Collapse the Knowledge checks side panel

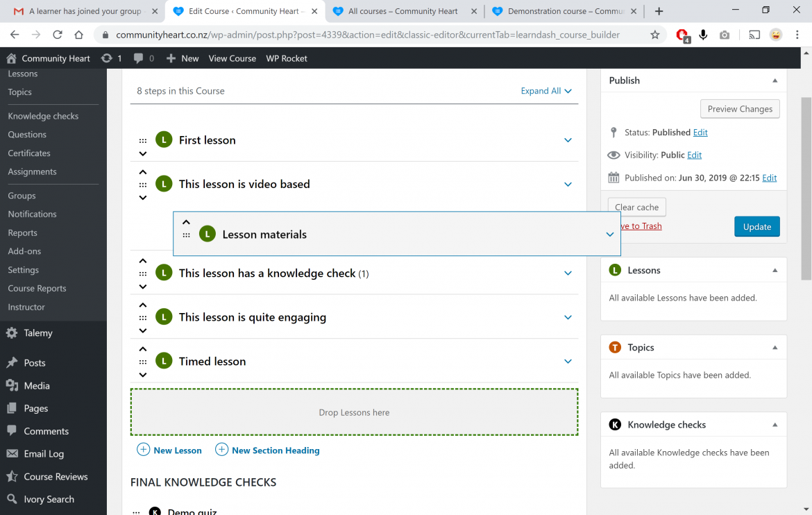[x=775, y=424]
